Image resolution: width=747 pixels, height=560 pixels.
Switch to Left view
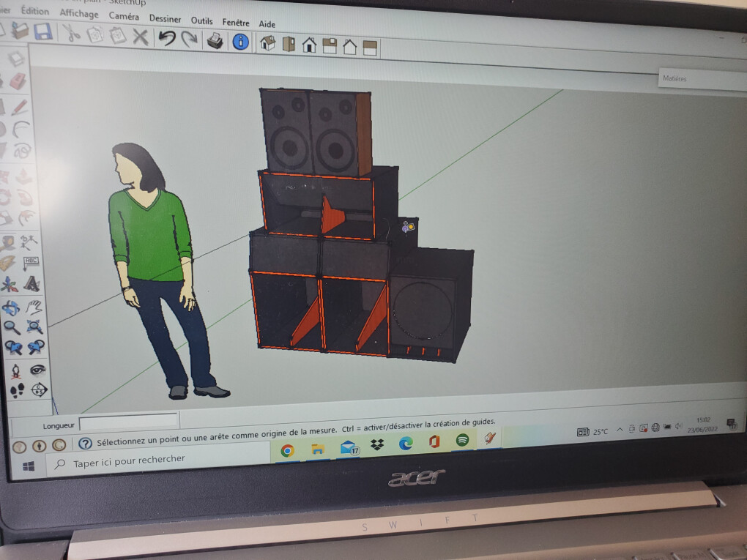coord(370,48)
